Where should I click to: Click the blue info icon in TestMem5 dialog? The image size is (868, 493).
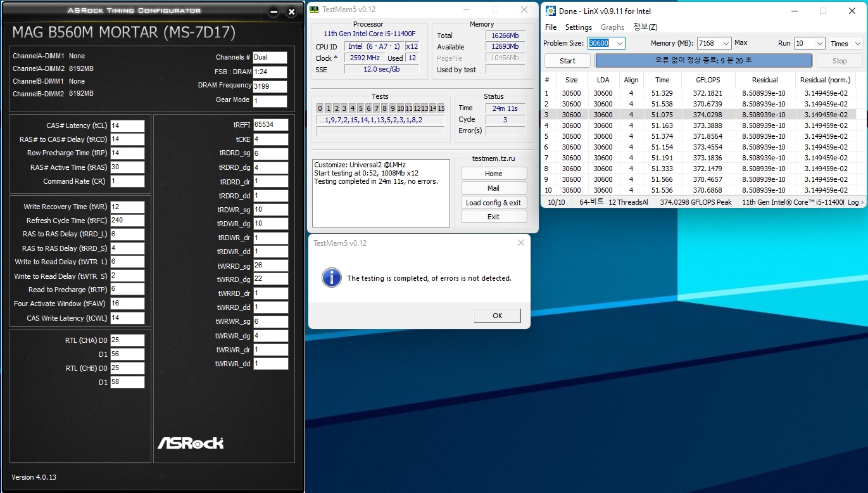click(x=330, y=278)
